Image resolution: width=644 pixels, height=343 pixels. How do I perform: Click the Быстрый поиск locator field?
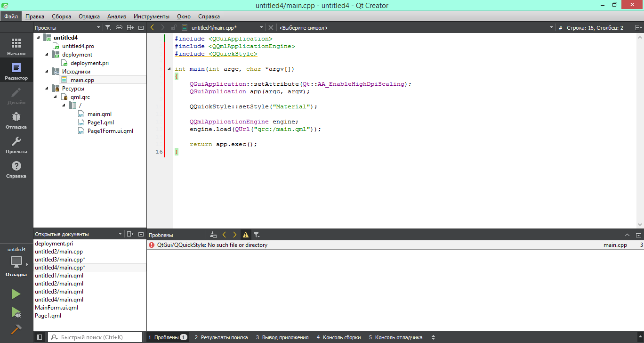(x=95, y=337)
